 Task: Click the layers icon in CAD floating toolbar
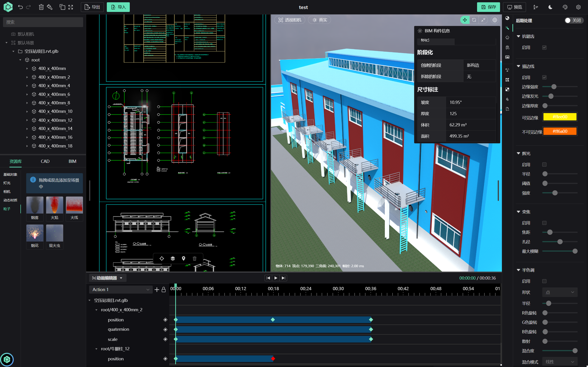[173, 259]
